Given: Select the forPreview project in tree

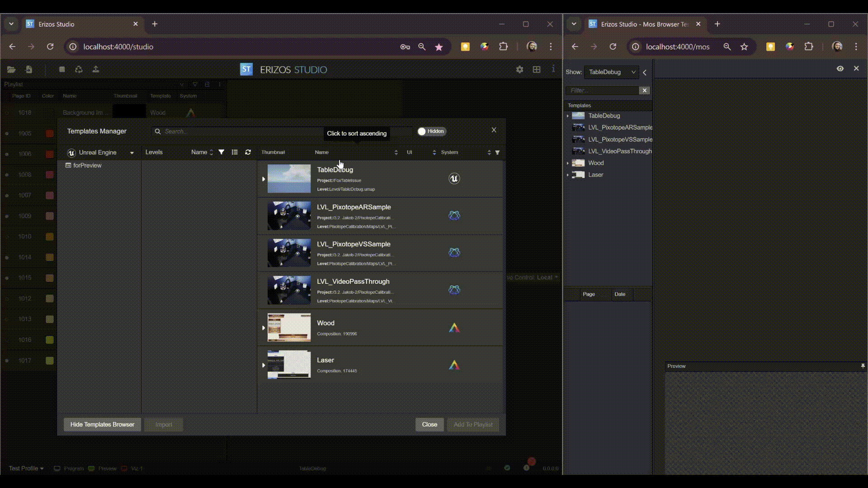Looking at the screenshot, I should pos(84,165).
